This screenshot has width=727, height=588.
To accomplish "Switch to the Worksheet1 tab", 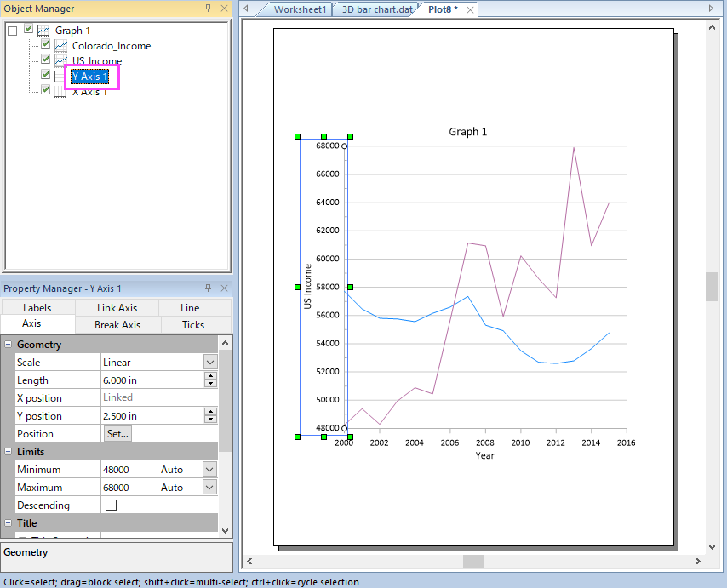I will click(x=300, y=9).
